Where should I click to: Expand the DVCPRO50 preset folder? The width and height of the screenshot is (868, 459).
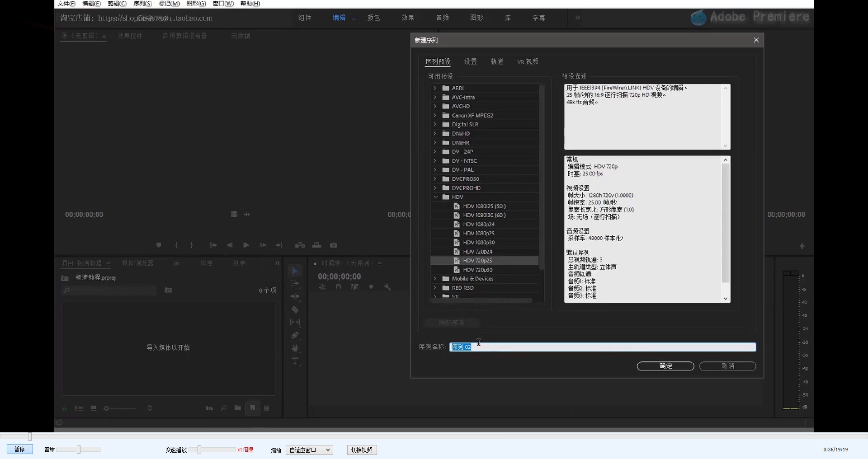tap(435, 179)
